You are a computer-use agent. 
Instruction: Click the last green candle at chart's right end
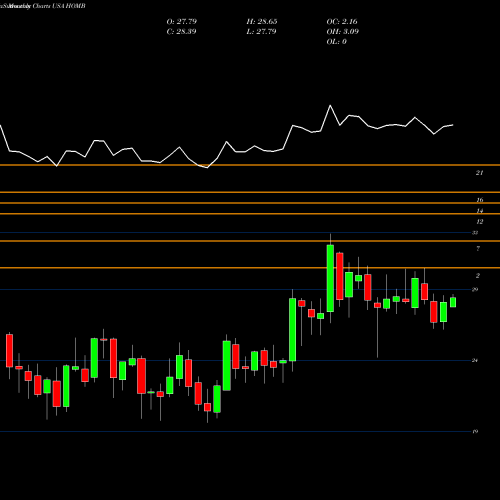(x=453, y=302)
